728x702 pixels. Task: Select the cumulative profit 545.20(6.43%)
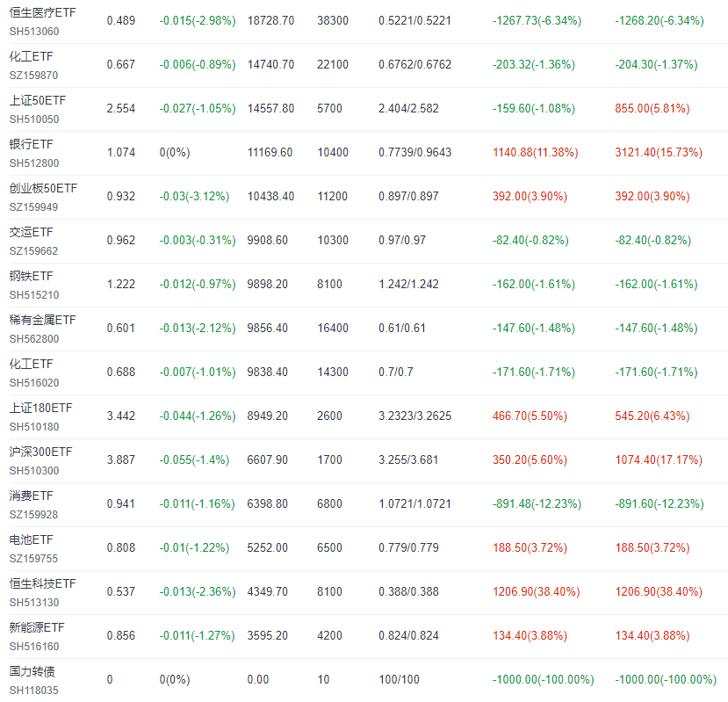coord(652,416)
